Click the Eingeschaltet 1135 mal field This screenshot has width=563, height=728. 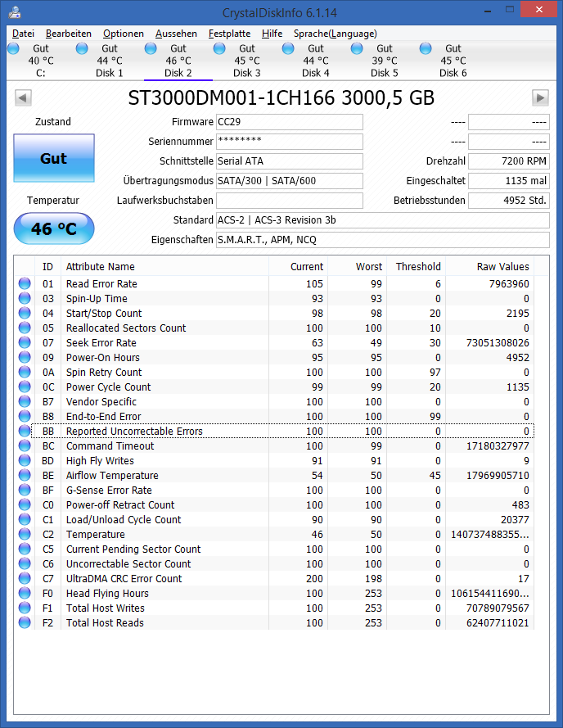[x=509, y=181]
